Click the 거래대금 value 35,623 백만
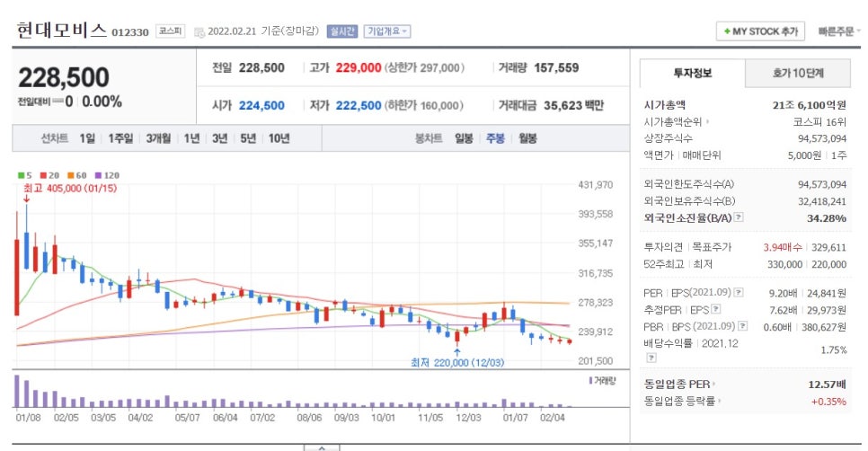The height and width of the screenshot is (451, 868). pos(573,106)
